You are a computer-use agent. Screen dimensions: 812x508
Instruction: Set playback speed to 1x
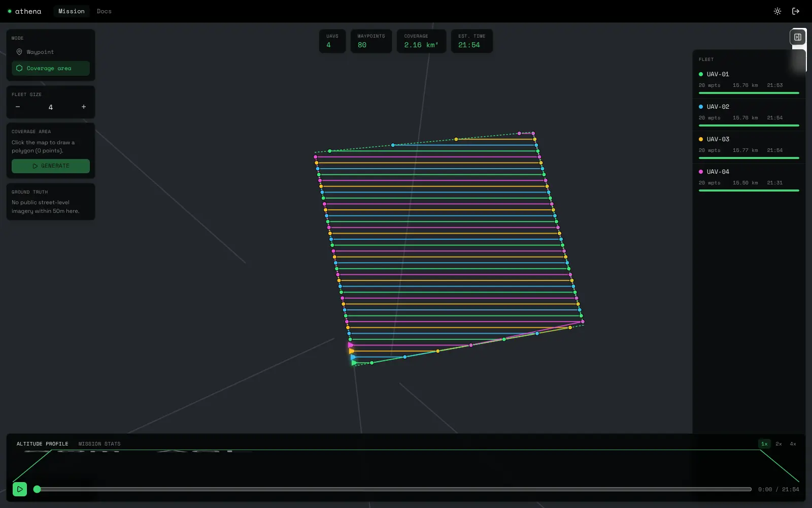[764, 444]
